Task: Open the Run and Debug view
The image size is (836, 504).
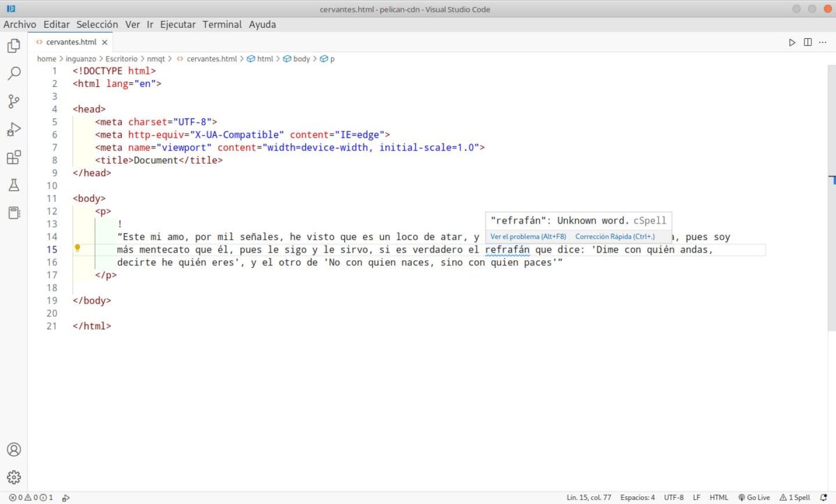Action: pyautogui.click(x=14, y=129)
